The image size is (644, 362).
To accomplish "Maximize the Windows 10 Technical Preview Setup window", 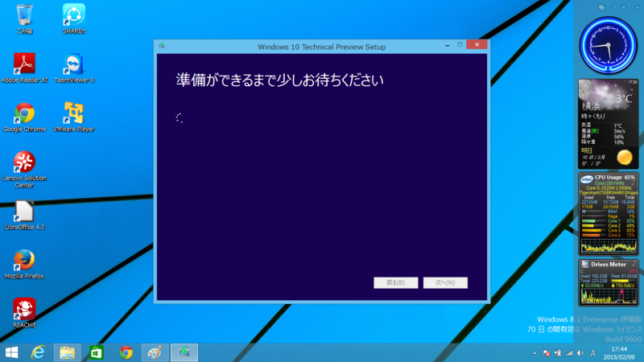I will point(460,45).
